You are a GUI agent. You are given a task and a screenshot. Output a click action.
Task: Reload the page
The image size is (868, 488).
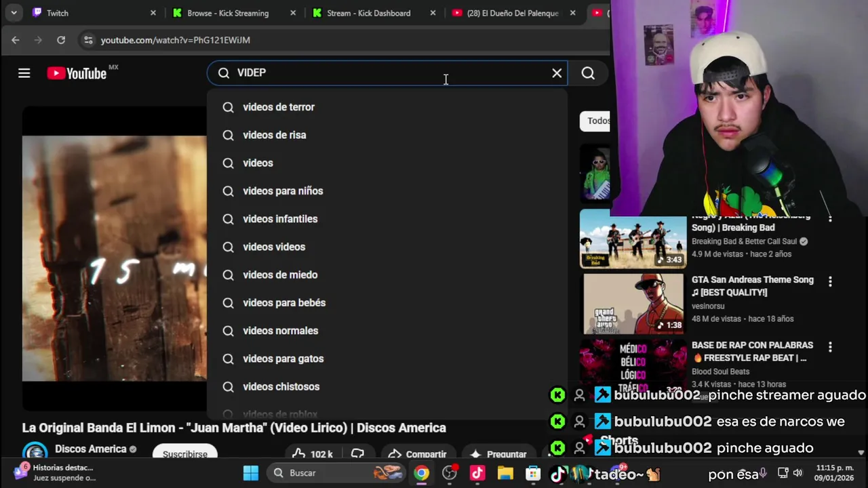click(x=61, y=40)
